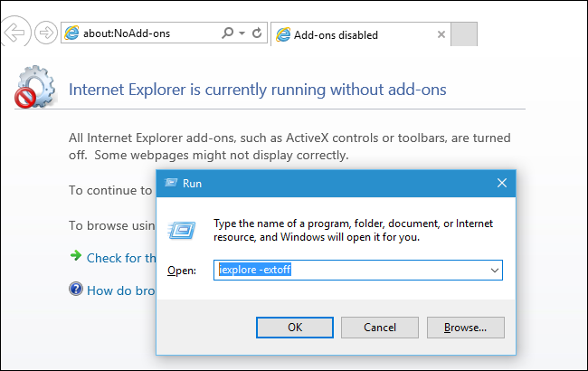Click the blue question mark help icon

tap(76, 290)
